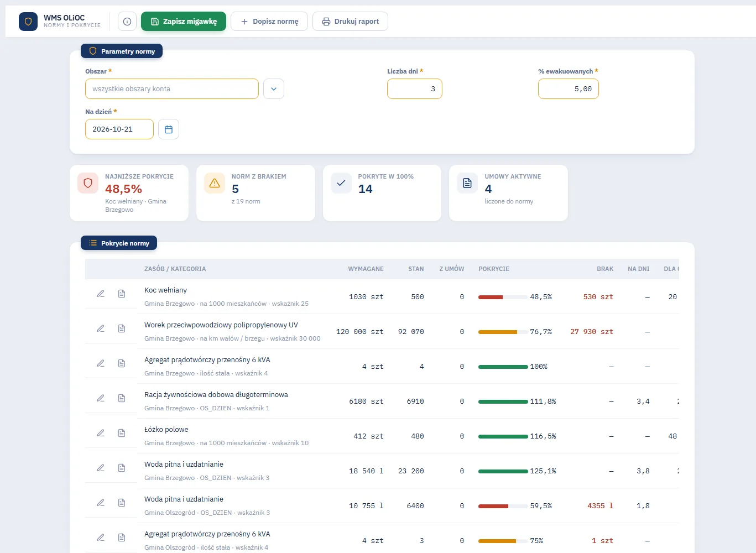Click the Racja żywnościowa dobowa długoterminowa name
Screen dimensions: 756x553
216,395
